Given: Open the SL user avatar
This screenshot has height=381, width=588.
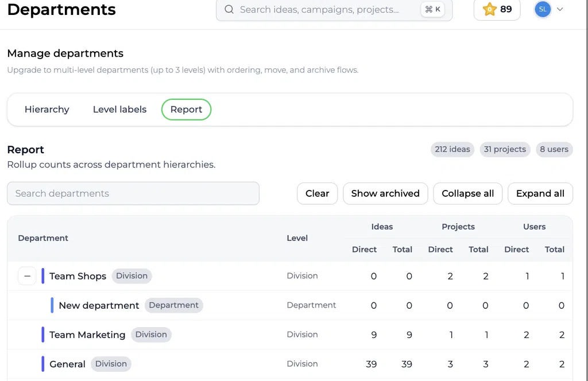Looking at the screenshot, I should (542, 9).
